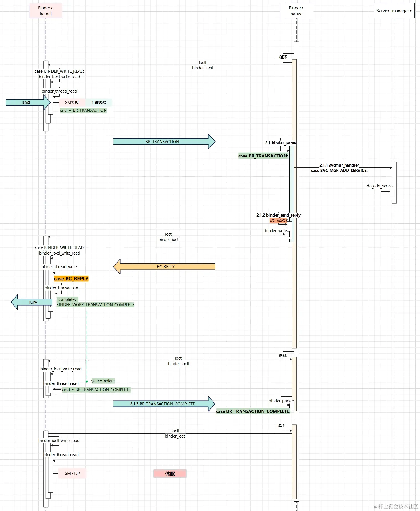Select the pink '休眠' box
Image resolution: width=420 pixels, height=511 pixels.
(x=170, y=474)
